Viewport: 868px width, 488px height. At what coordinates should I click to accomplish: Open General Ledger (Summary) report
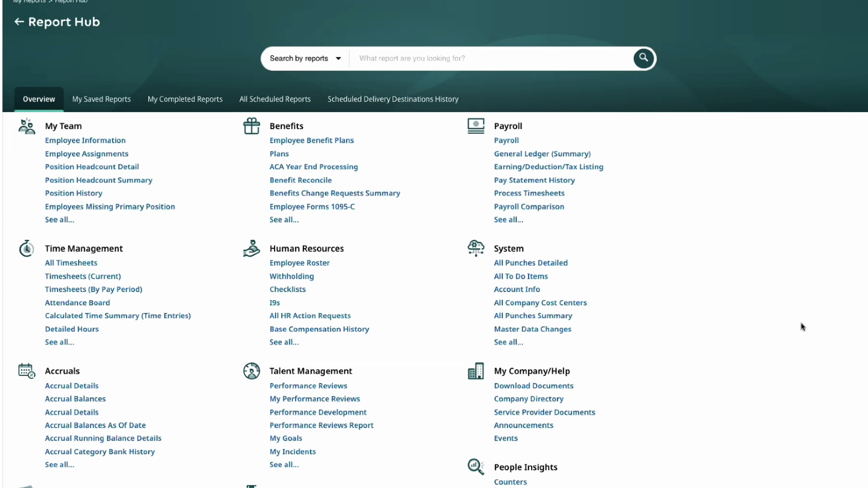[x=542, y=154]
